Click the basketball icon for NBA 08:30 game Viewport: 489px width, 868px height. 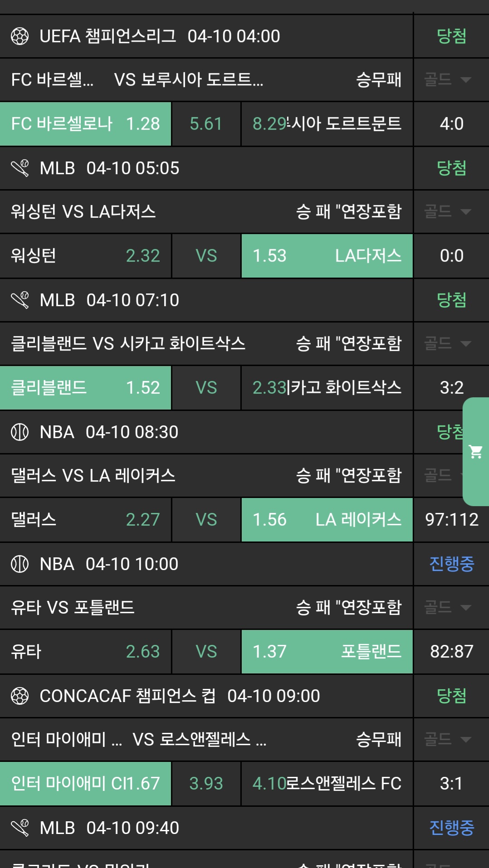tap(20, 432)
